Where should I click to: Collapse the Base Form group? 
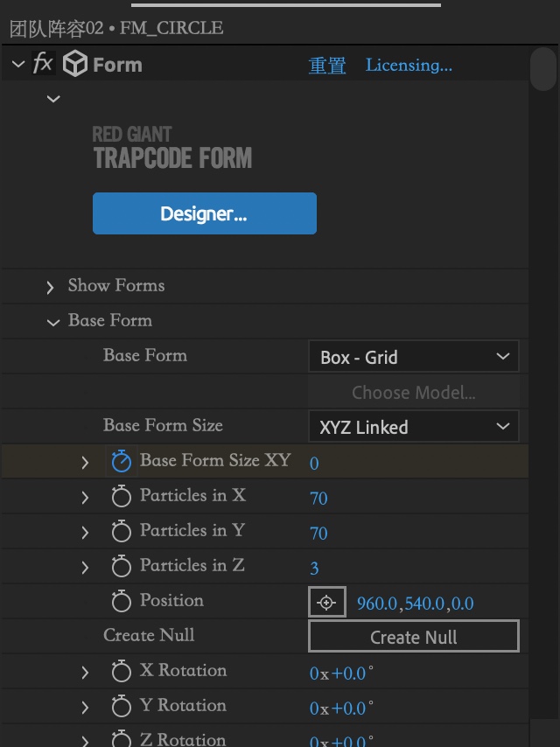[x=52, y=322]
